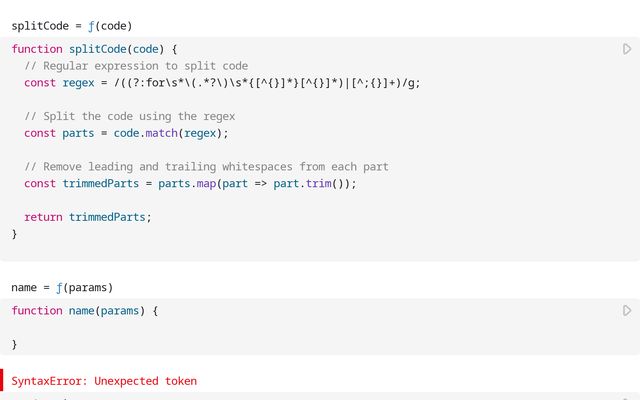Click the empty line inside name function body
The height and width of the screenshot is (400, 640).
(200, 328)
